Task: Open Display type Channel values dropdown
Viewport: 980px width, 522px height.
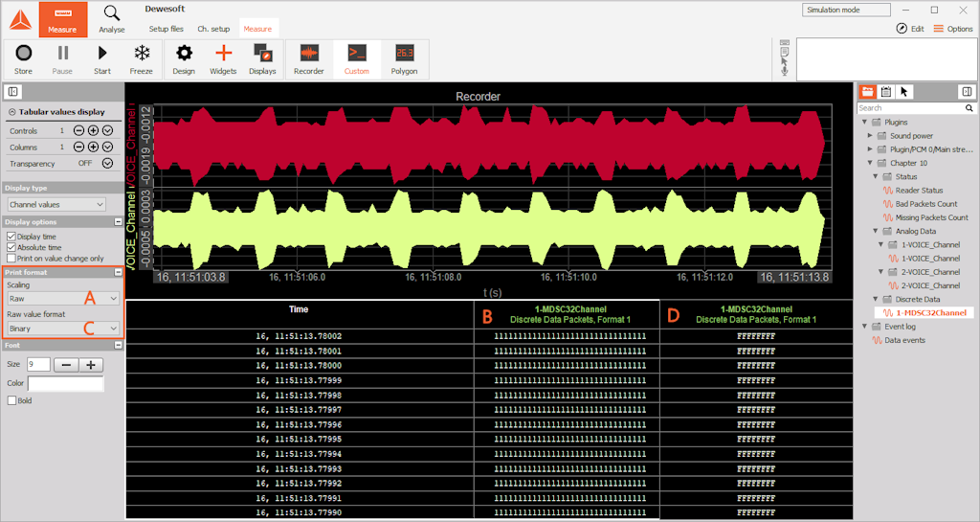Action: pos(56,204)
